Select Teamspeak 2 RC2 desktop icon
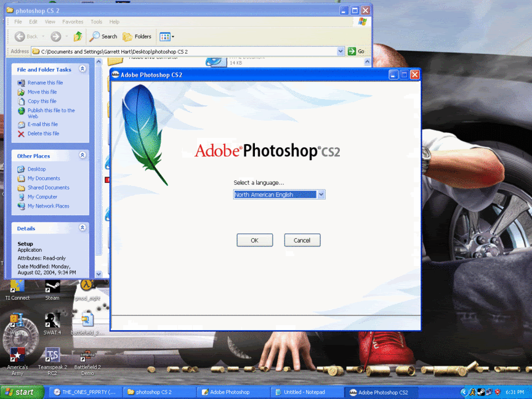The image size is (532, 399). pos(52,361)
